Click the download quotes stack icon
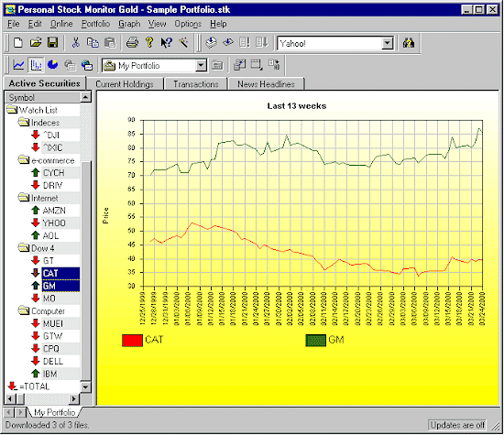 click(211, 43)
